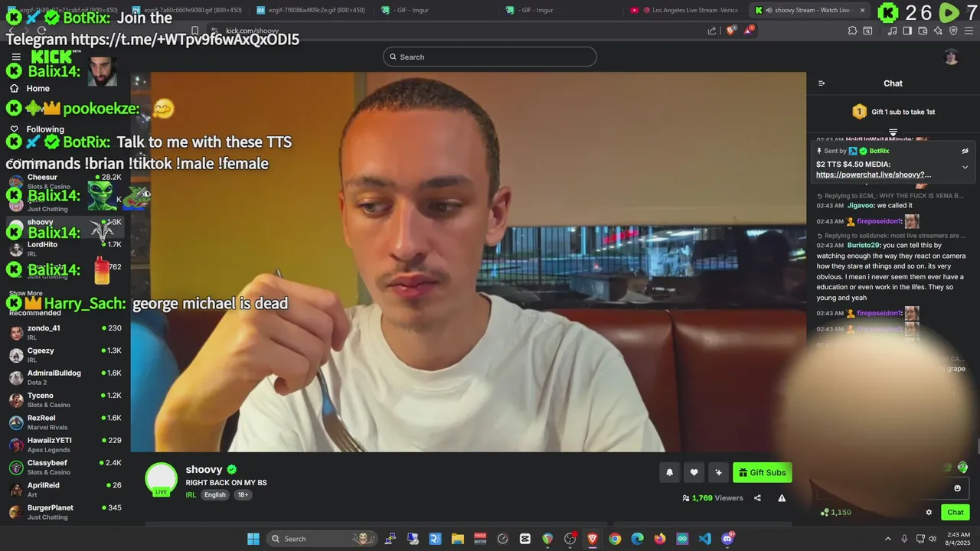Open File Explorer from the taskbar
Viewport: 980px width, 551px height.
[457, 539]
